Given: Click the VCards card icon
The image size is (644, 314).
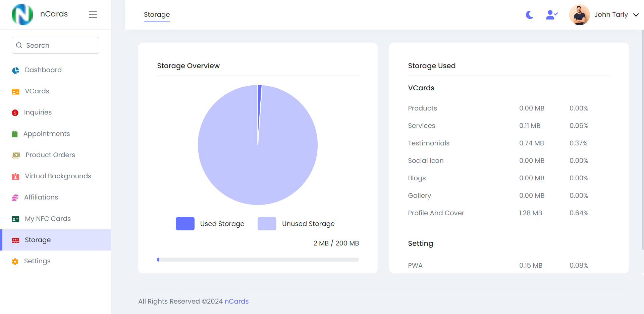Looking at the screenshot, I should (x=15, y=91).
